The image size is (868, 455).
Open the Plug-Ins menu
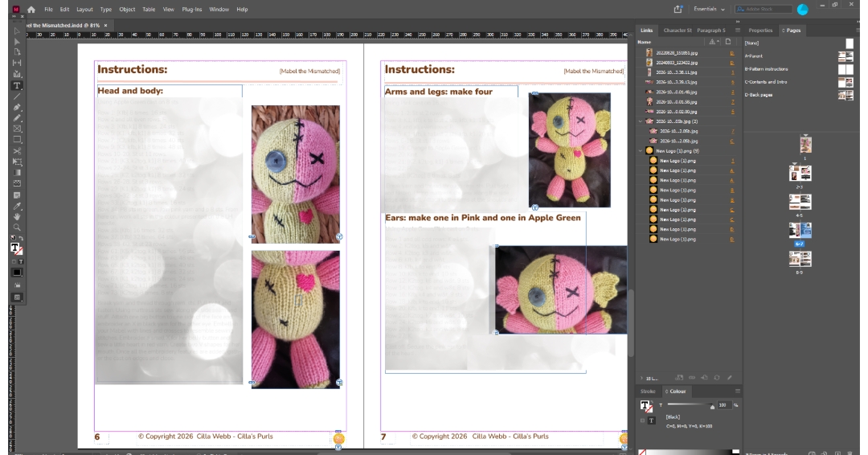192,10
